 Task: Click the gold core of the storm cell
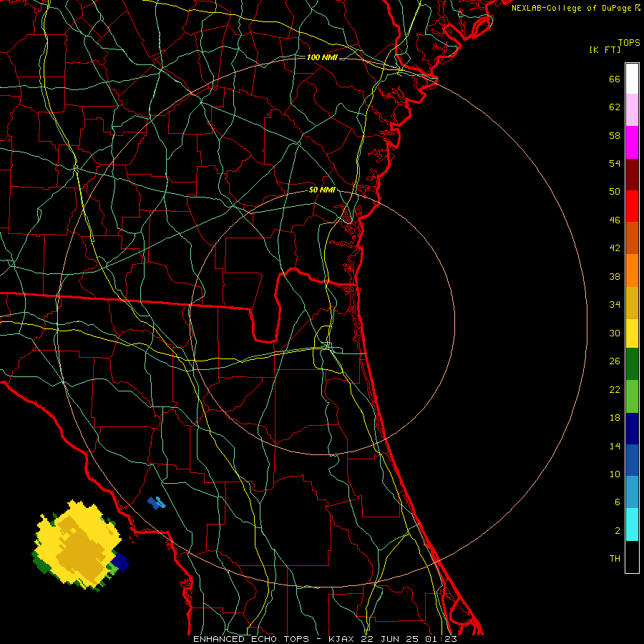[80, 550]
